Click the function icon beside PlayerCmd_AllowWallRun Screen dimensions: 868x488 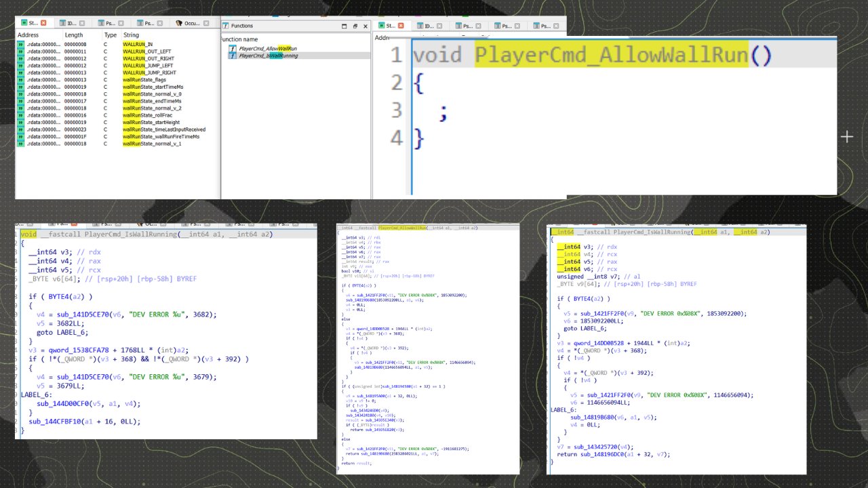[233, 49]
